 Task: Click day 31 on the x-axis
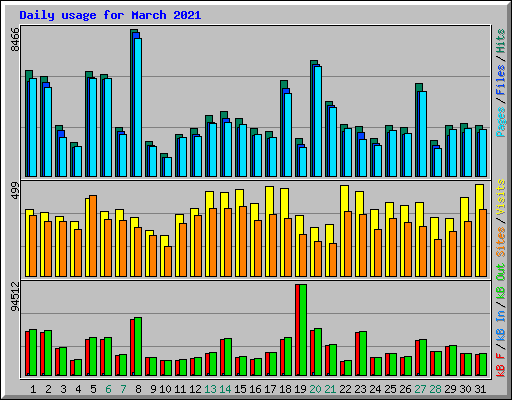click(x=480, y=389)
